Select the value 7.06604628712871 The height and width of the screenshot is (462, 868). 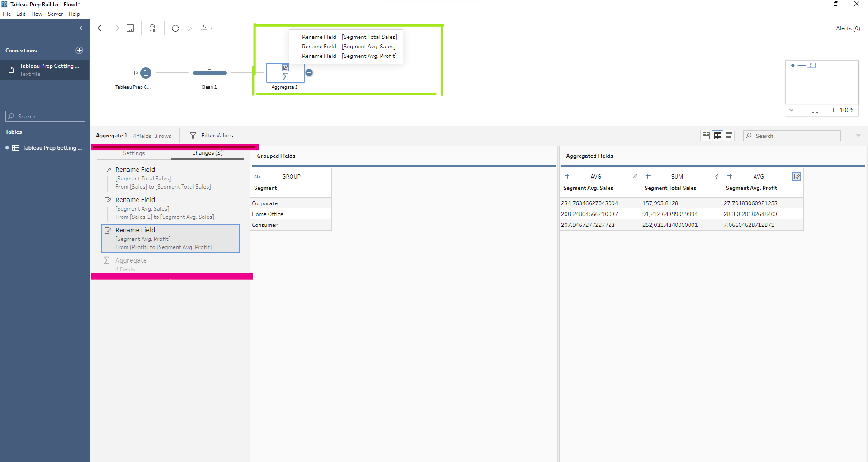tap(763, 225)
